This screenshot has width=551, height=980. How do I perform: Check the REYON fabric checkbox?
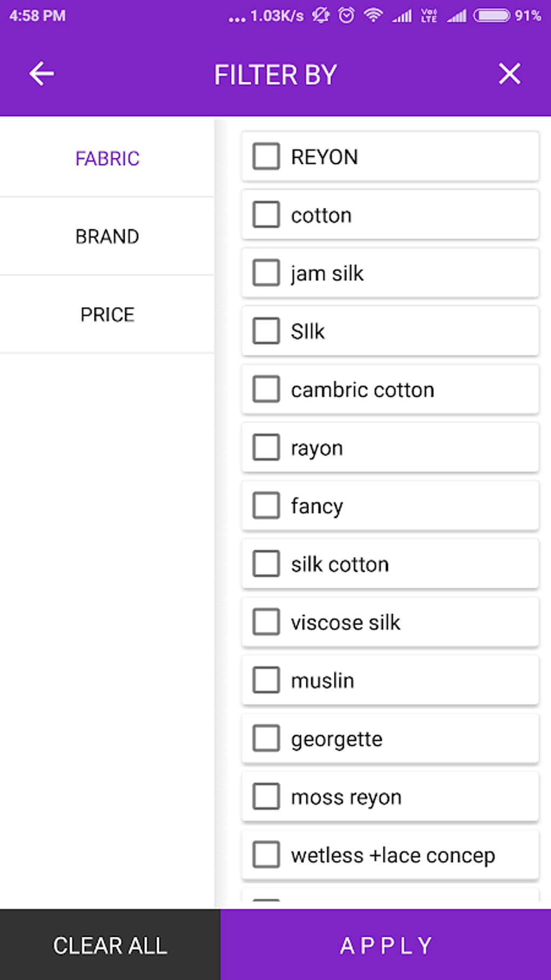click(x=266, y=157)
